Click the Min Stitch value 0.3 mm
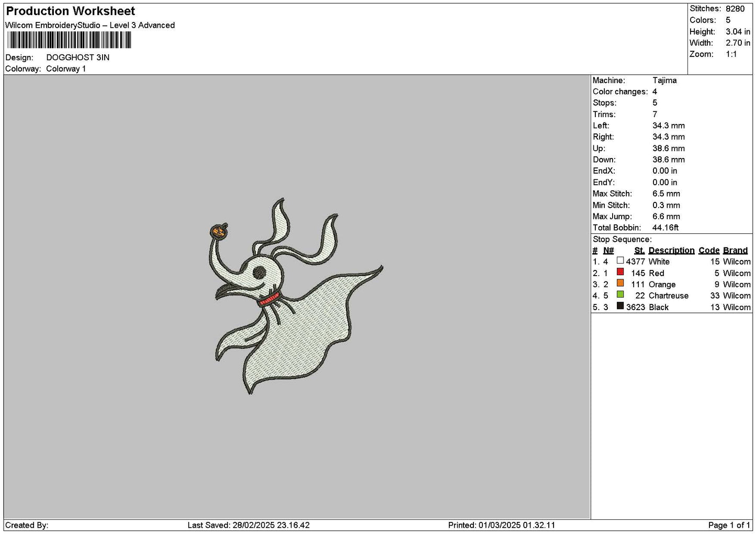Viewport: 756px width, 534px height. [x=666, y=206]
